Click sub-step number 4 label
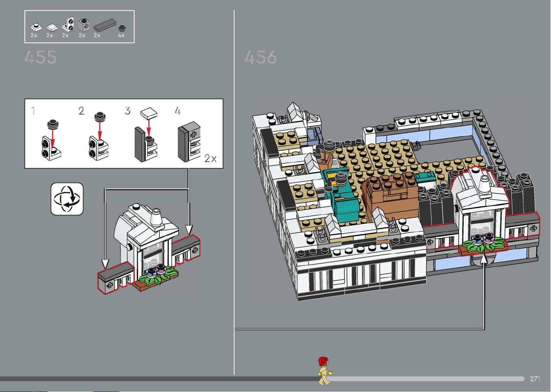Viewport: 551px width, 392px height. 178,111
